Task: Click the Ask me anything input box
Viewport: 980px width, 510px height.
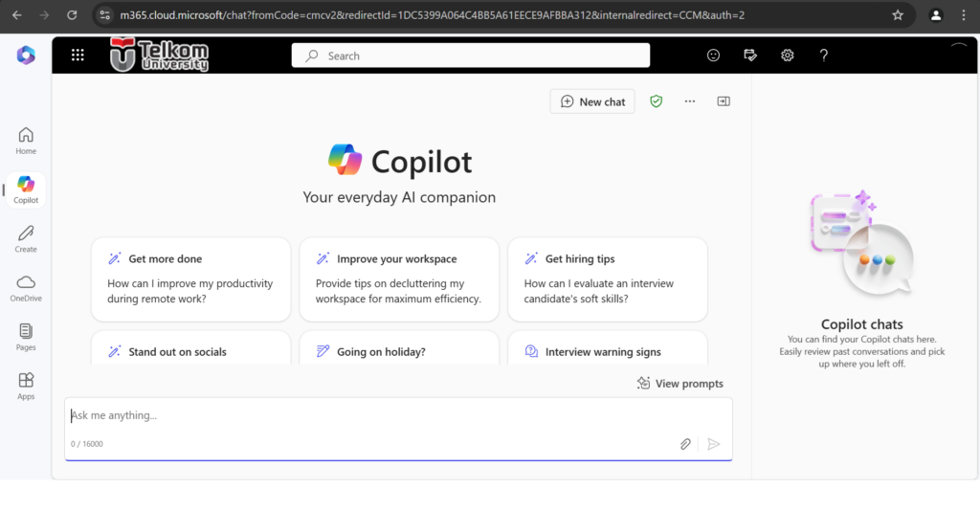Action: (373, 415)
